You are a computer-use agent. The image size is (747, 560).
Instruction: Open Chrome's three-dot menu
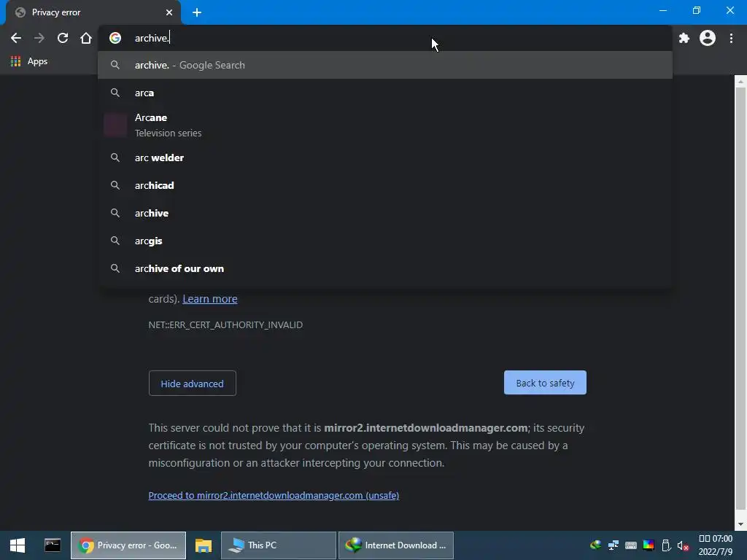(731, 38)
